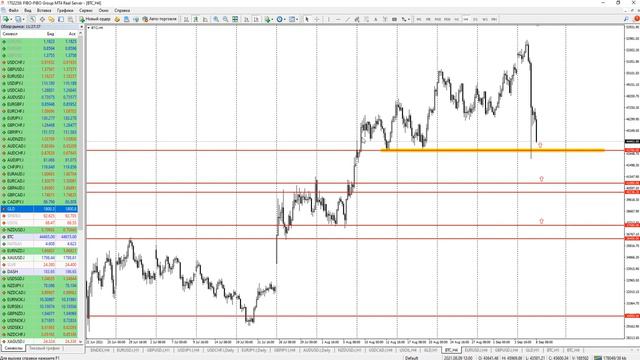
Task: Select the XAUUSD row in Market Watch
Action: coord(39,258)
